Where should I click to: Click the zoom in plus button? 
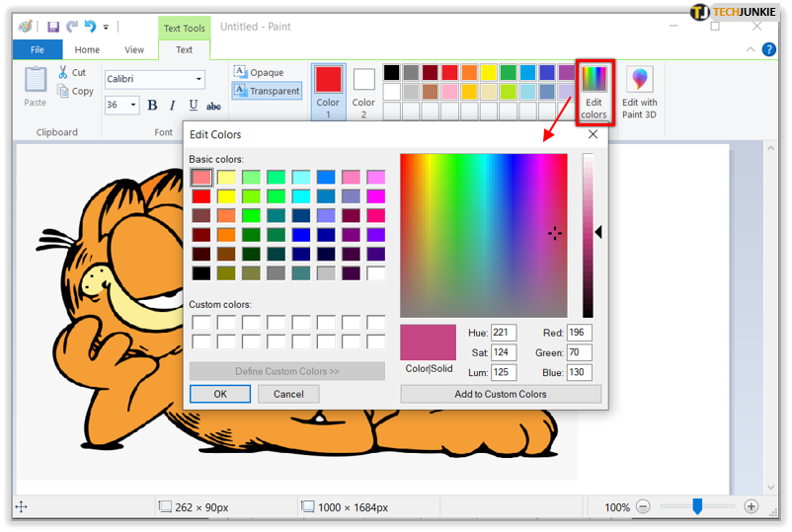752,506
